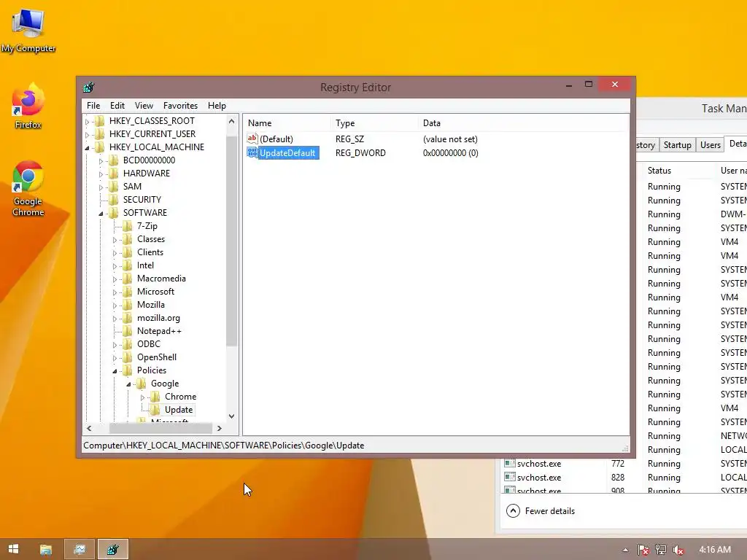Expand the Chrome key under Google
Viewport: 747px width, 560px height.
[142, 397]
